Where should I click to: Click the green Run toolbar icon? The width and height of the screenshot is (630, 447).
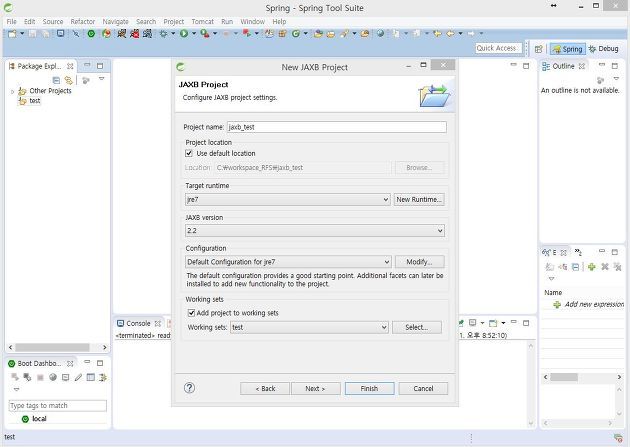point(184,34)
